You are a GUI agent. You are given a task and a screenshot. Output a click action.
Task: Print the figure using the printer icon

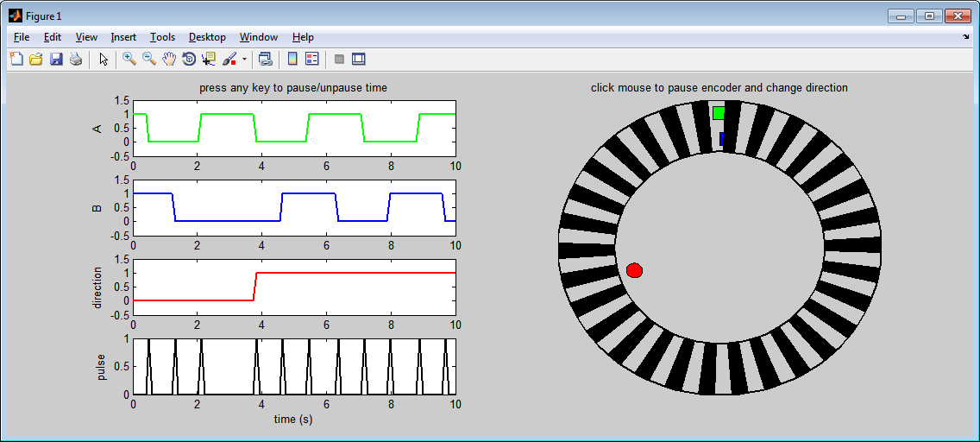[x=76, y=60]
